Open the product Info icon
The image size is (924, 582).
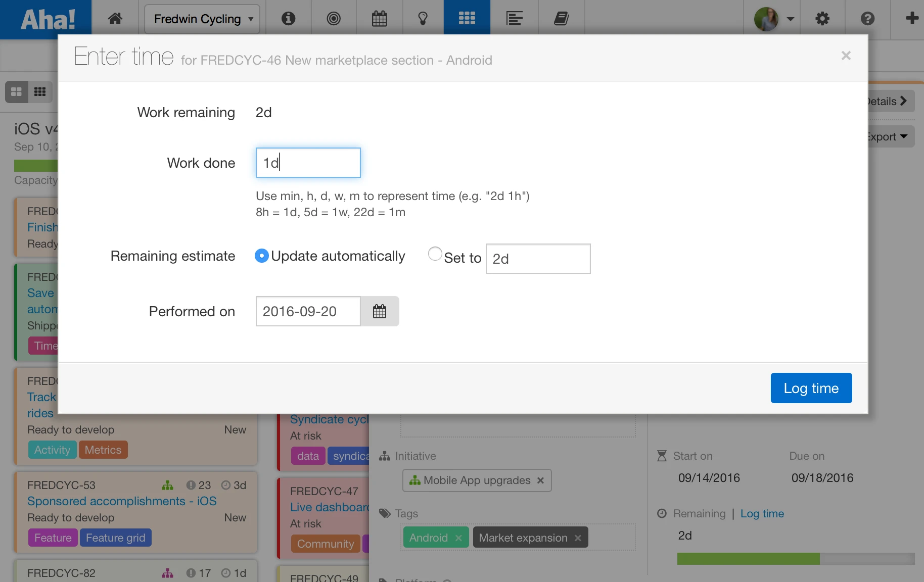coord(288,19)
